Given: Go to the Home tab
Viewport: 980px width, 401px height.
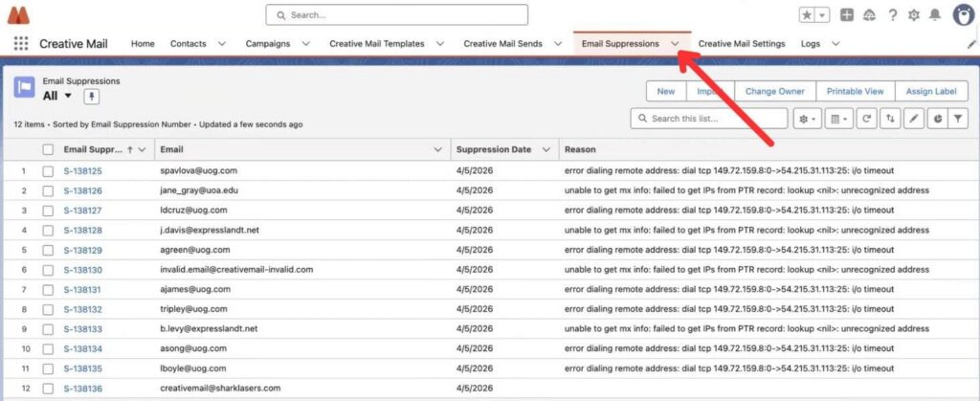Looking at the screenshot, I should point(143,44).
